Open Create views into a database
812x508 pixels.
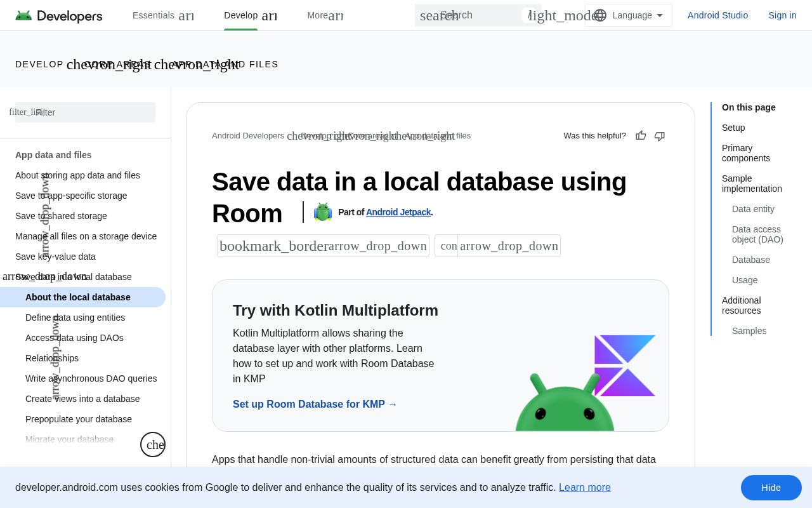[x=82, y=399]
